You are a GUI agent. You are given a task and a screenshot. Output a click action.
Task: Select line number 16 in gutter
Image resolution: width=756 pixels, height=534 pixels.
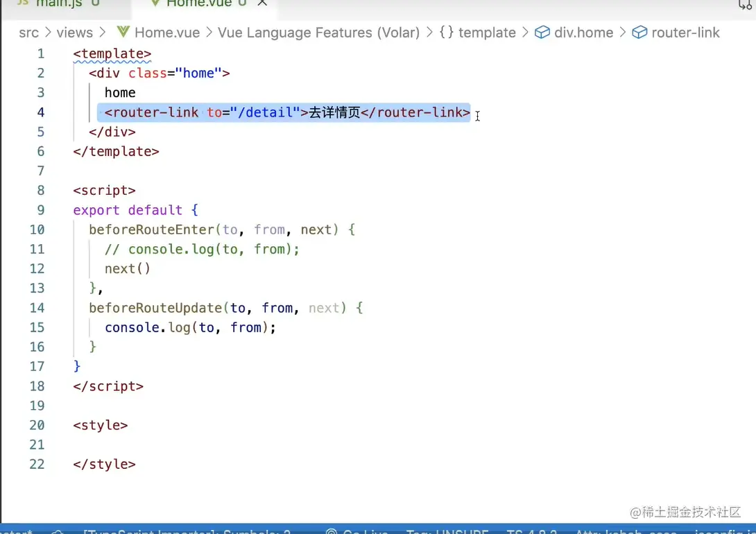(x=37, y=347)
